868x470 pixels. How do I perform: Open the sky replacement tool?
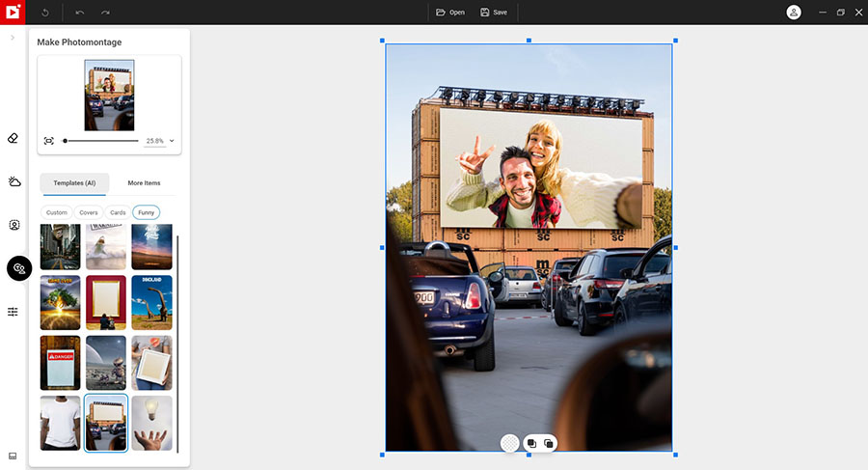point(14,181)
